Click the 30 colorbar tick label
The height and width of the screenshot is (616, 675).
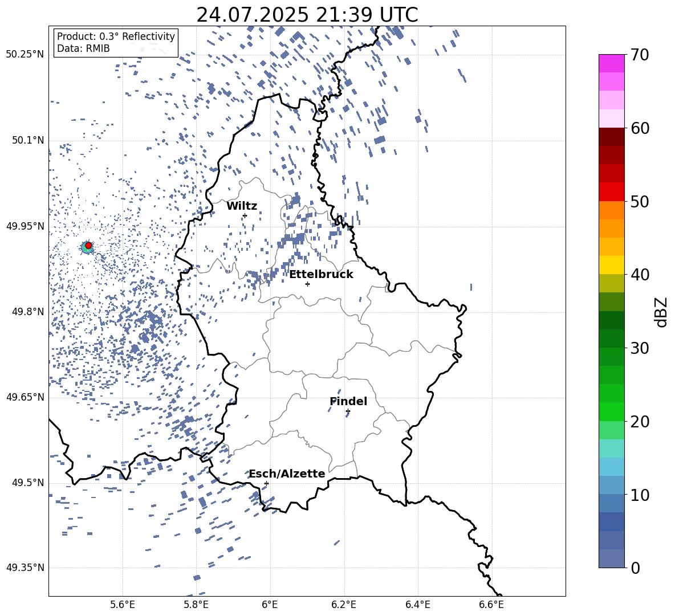[640, 348]
